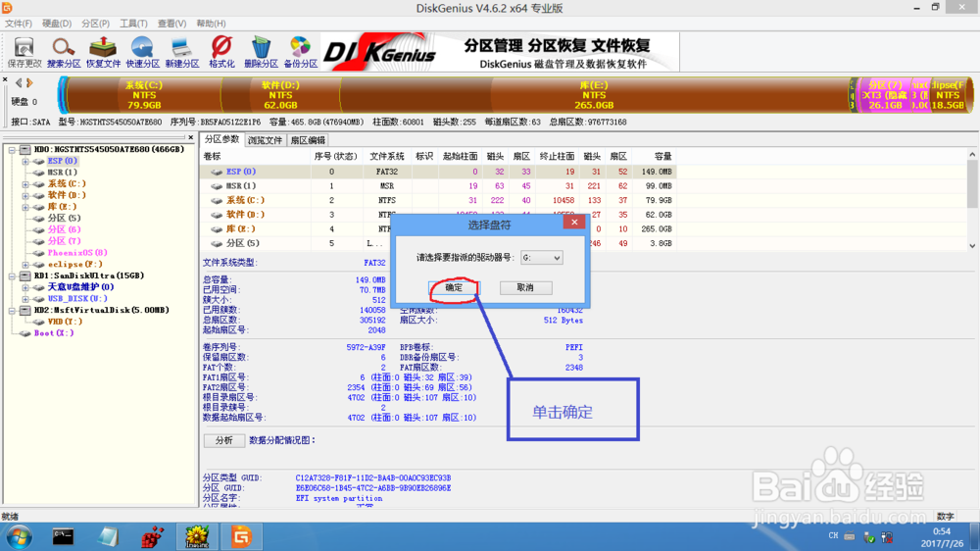
Task: Expand the 软件(D:) tree node
Action: [25, 196]
